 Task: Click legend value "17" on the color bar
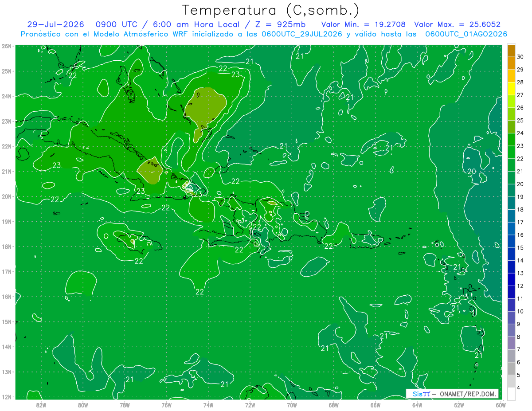point(520,222)
